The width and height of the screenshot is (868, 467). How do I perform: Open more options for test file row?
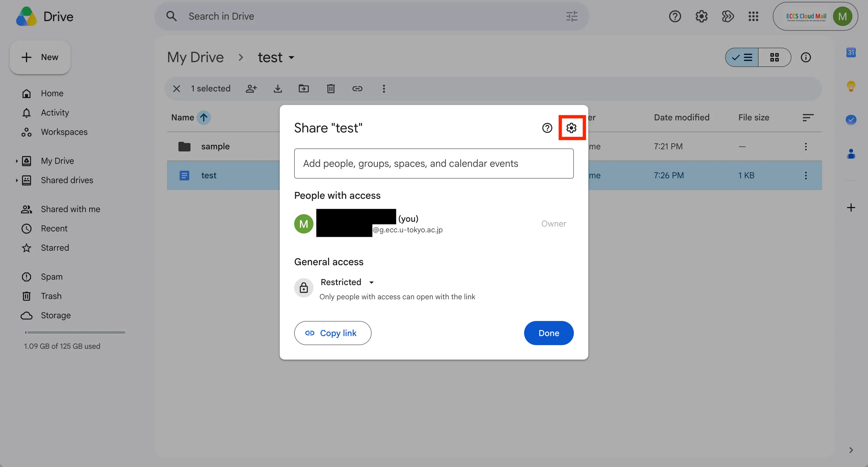pos(806,175)
